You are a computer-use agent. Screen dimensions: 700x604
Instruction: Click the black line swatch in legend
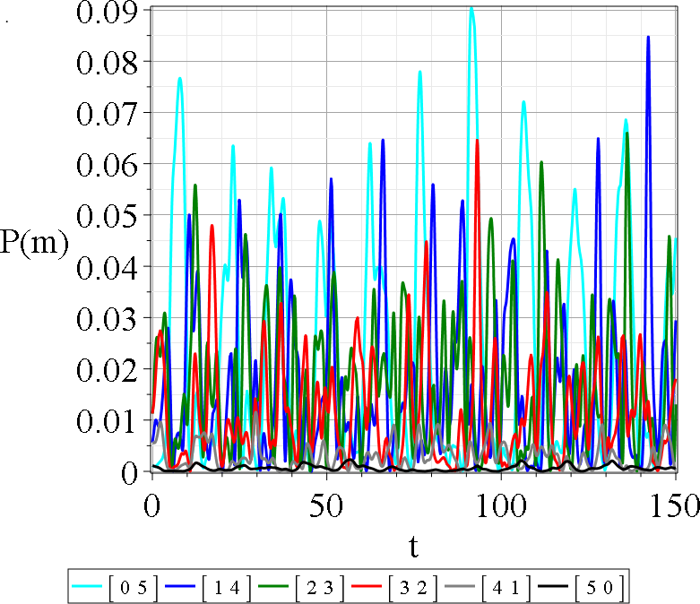click(x=553, y=586)
